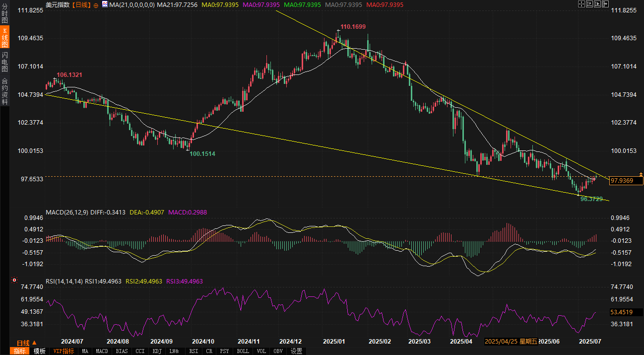Switch to the 模板 bottom tab

coord(40,351)
